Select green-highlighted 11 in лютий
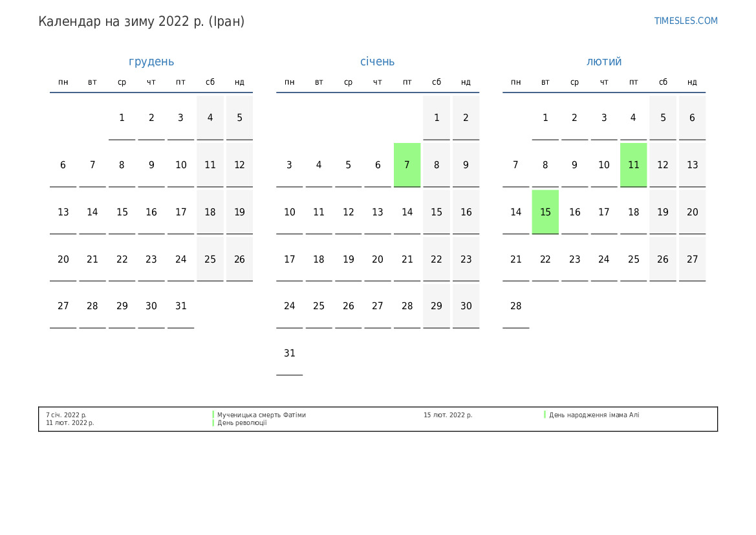This screenshot has width=756, height=535. 633,165
